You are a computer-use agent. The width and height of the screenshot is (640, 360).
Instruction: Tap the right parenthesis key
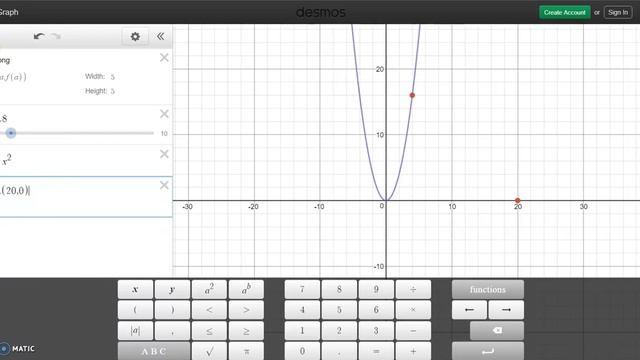pyautogui.click(x=172, y=310)
